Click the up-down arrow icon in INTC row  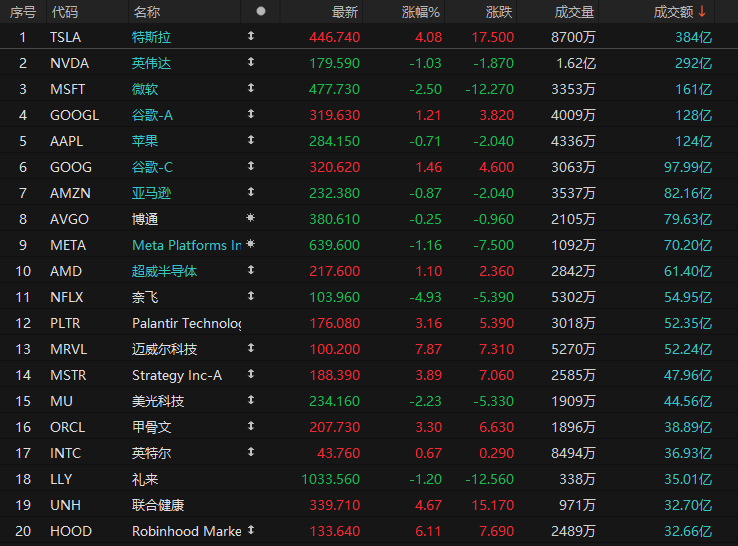tap(251, 452)
